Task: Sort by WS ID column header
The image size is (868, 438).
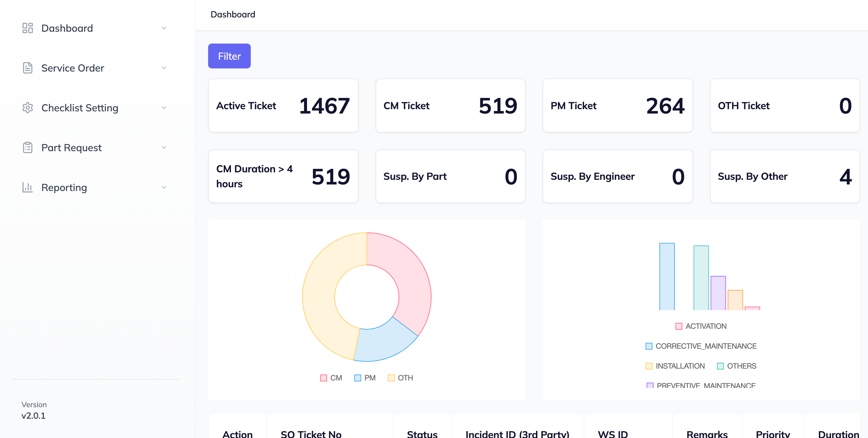Action: coord(613,434)
